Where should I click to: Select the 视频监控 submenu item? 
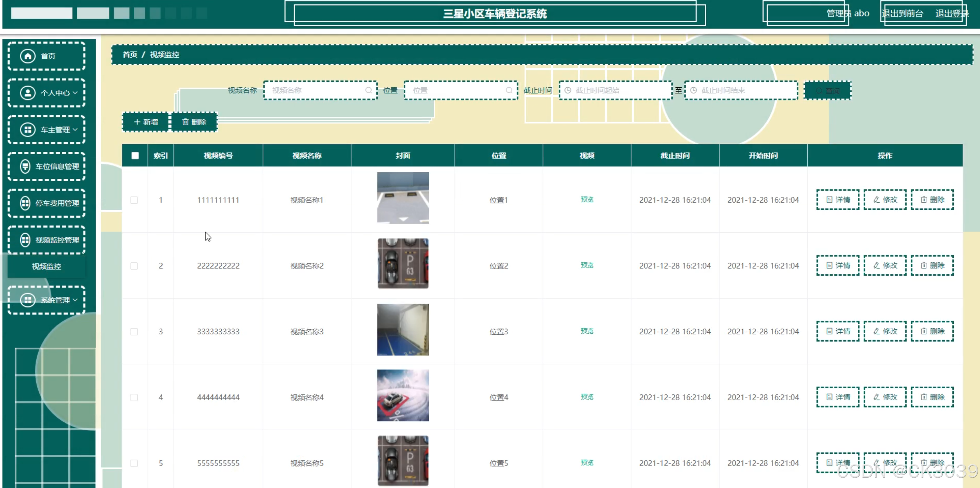tap(46, 266)
